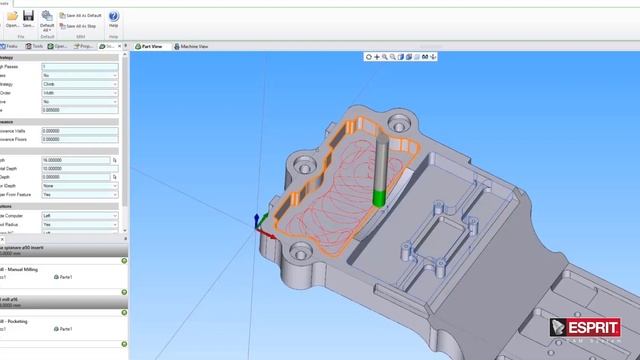Click the binoculars-style icon in viewport toolbar

(x=425, y=57)
